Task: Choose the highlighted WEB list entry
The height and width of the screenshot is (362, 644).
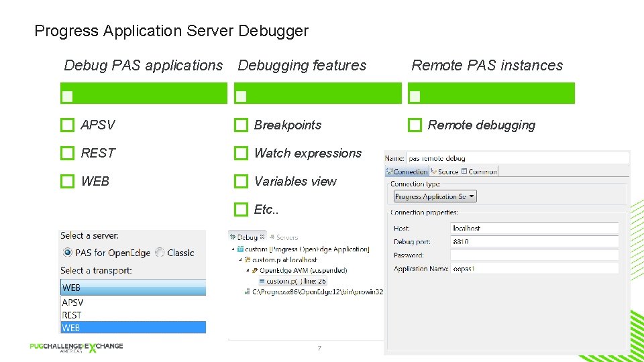Action: 133,328
